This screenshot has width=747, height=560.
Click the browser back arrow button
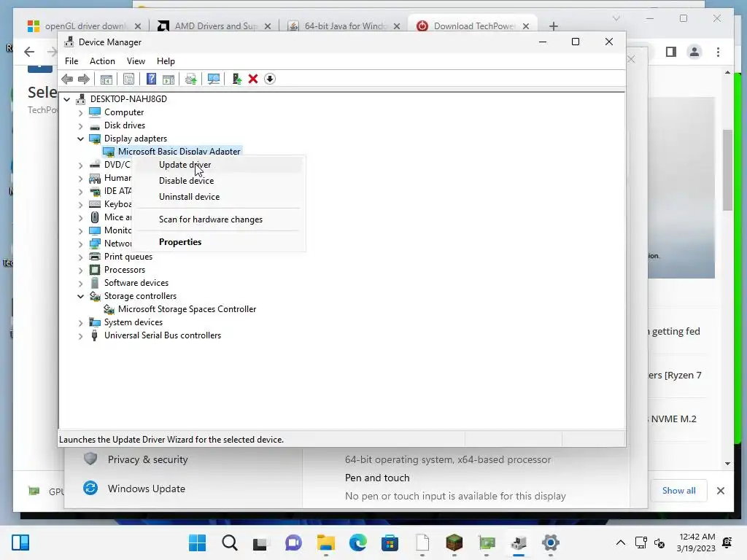point(29,52)
